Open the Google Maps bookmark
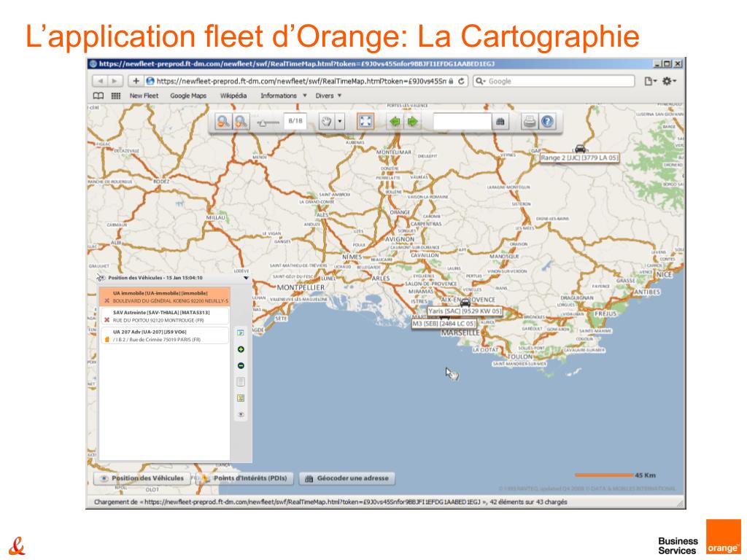Screen dimensions: 747x560 coord(188,96)
